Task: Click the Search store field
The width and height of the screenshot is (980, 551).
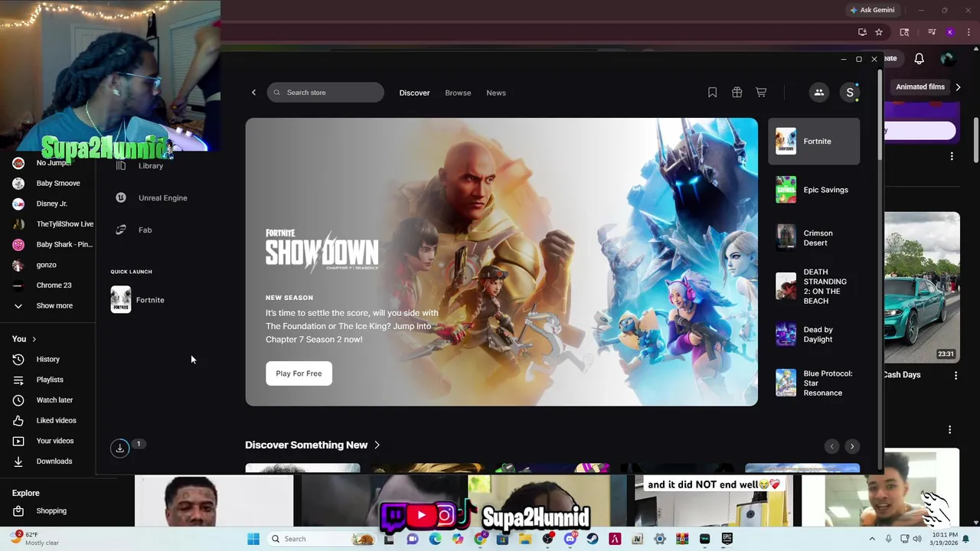Action: point(325,93)
